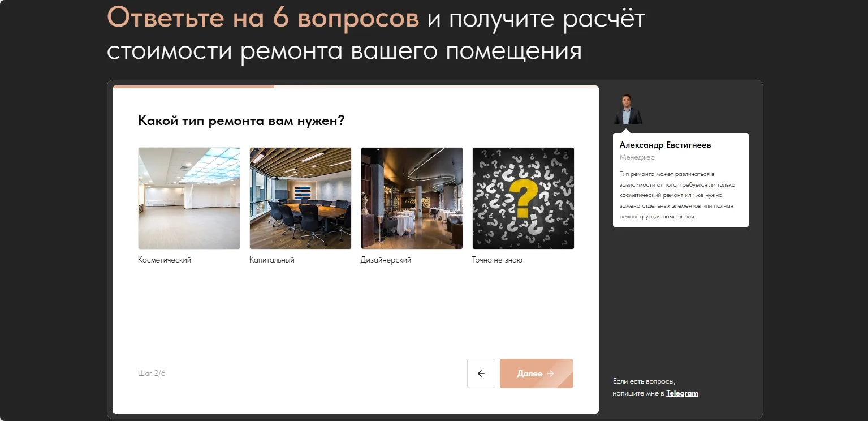Click the Далее next button
868x421 pixels.
pyautogui.click(x=537, y=373)
